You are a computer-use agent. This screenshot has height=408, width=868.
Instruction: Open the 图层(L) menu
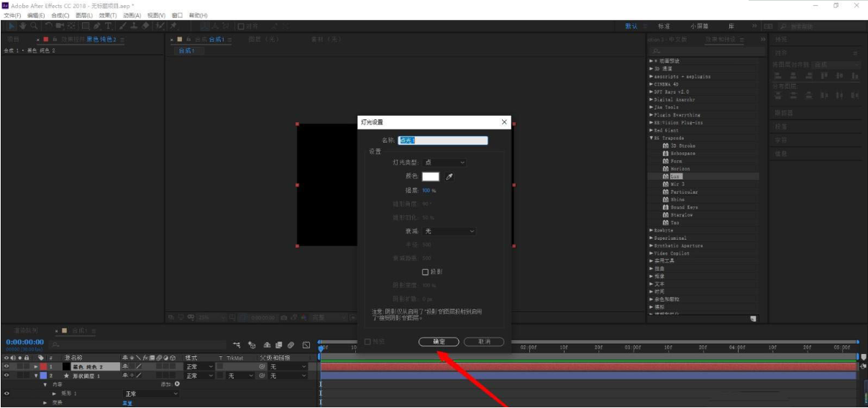click(x=85, y=15)
